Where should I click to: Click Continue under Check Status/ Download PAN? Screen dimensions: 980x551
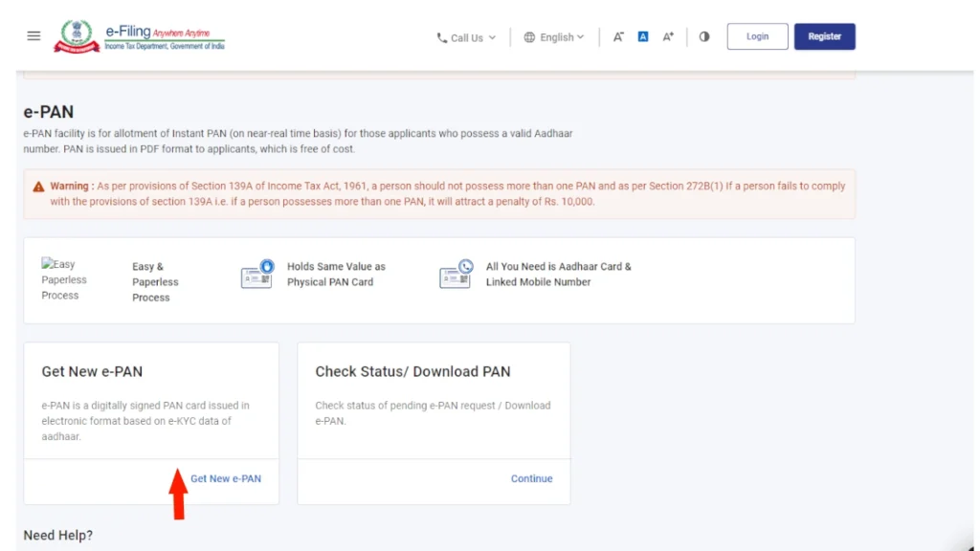[x=532, y=478]
